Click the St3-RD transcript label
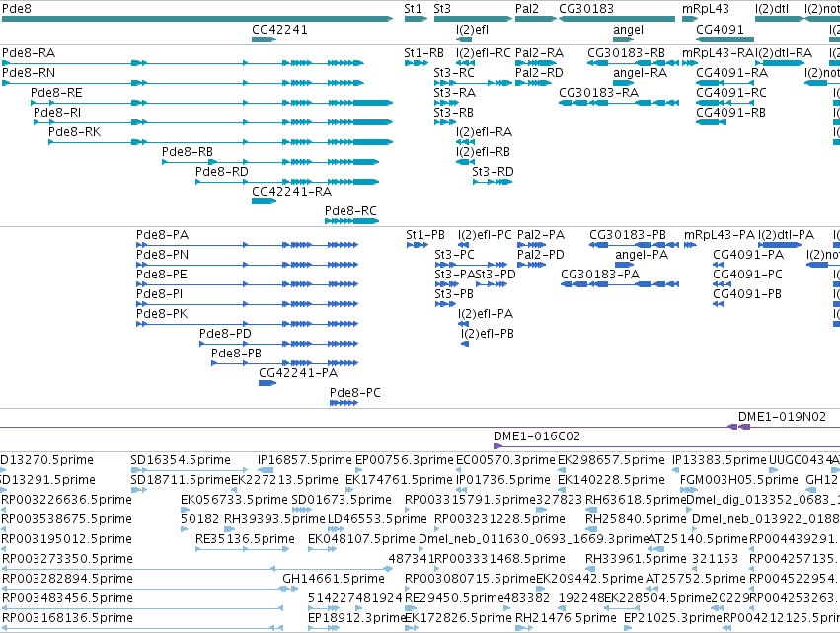The height and width of the screenshot is (633, 840). coord(493,172)
